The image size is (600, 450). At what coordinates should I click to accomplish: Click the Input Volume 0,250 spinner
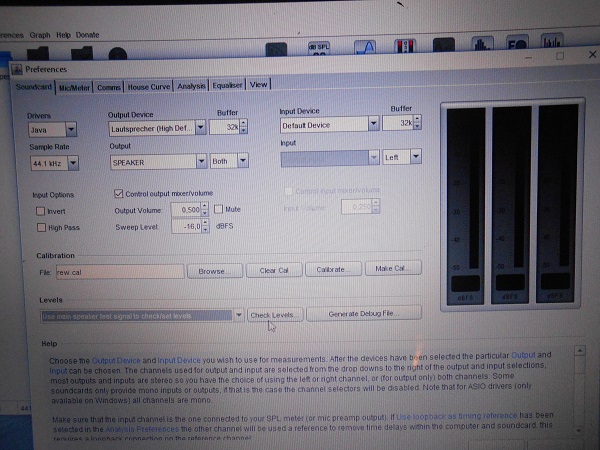(x=360, y=207)
